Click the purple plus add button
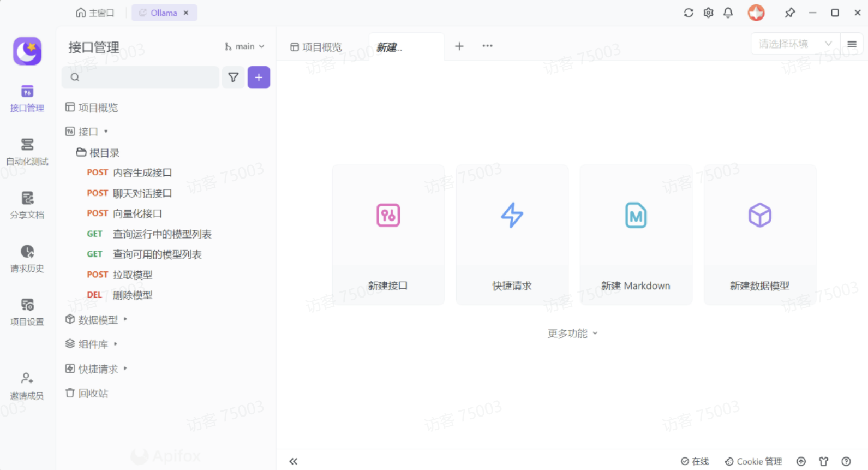This screenshot has width=868, height=470. pos(259,78)
